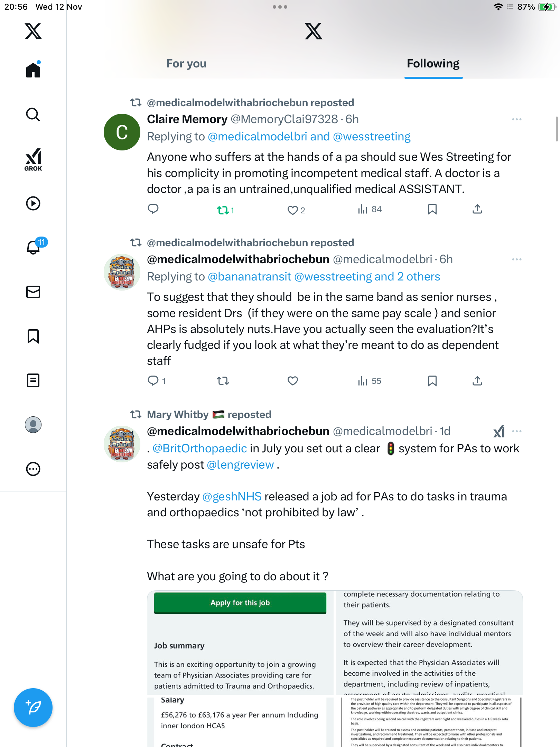Click the Apply for this job image
The image size is (560, 747).
240,643
